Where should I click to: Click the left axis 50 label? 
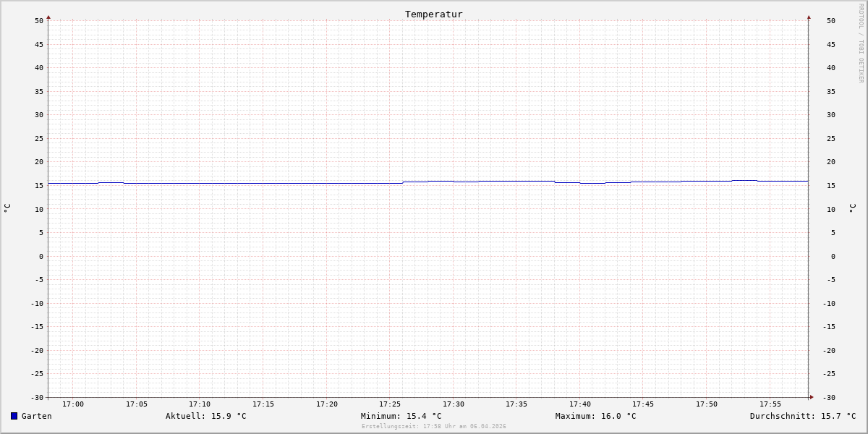coord(39,20)
